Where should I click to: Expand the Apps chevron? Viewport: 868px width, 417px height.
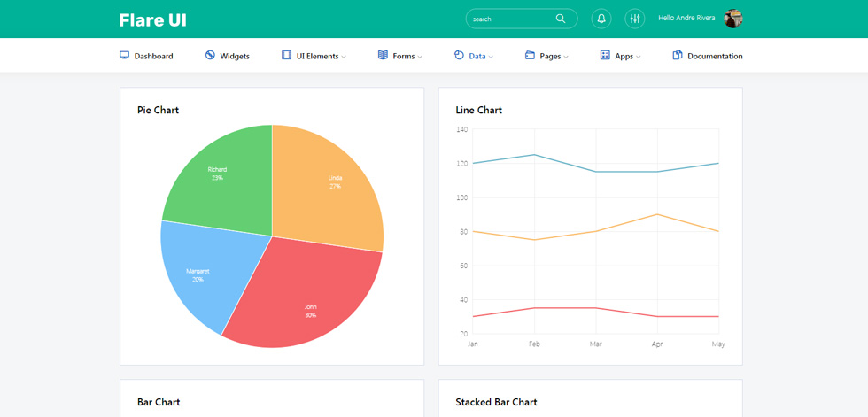pos(639,57)
